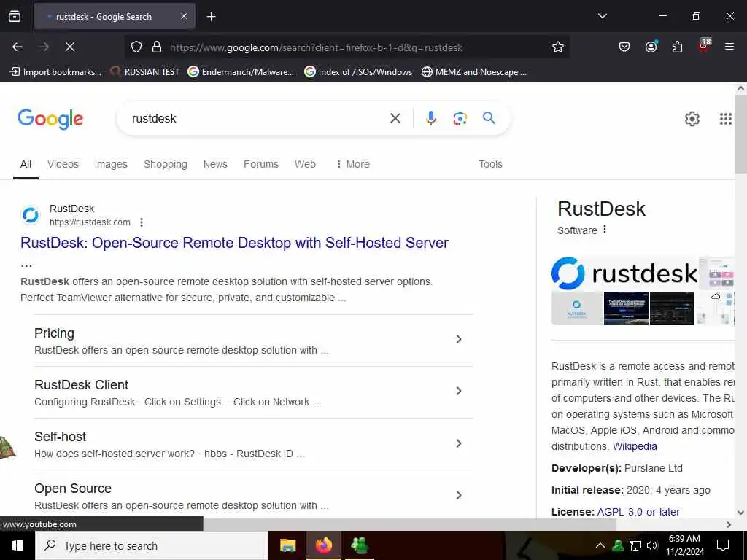747x560 pixels.
Task: Clear the search box text
Action: 395,118
